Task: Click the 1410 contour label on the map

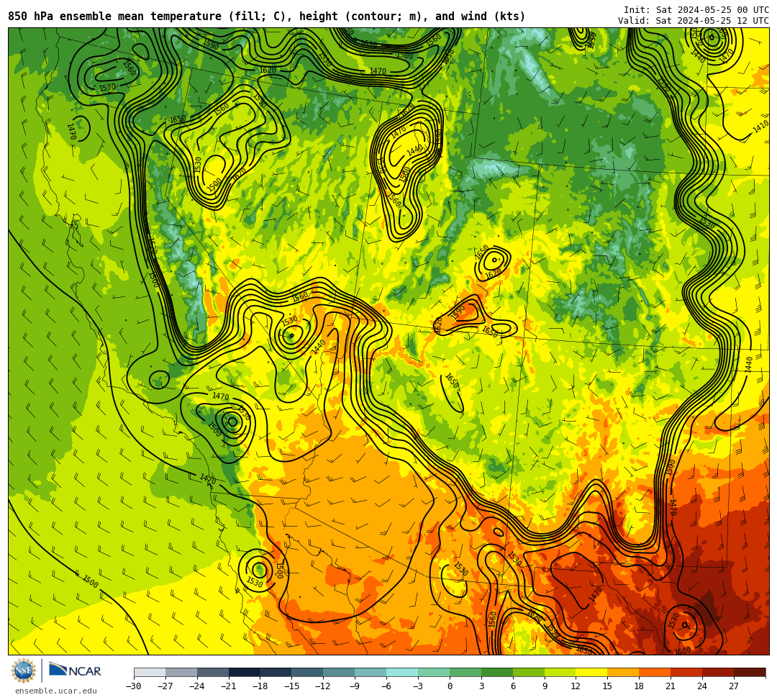Action: [761, 127]
